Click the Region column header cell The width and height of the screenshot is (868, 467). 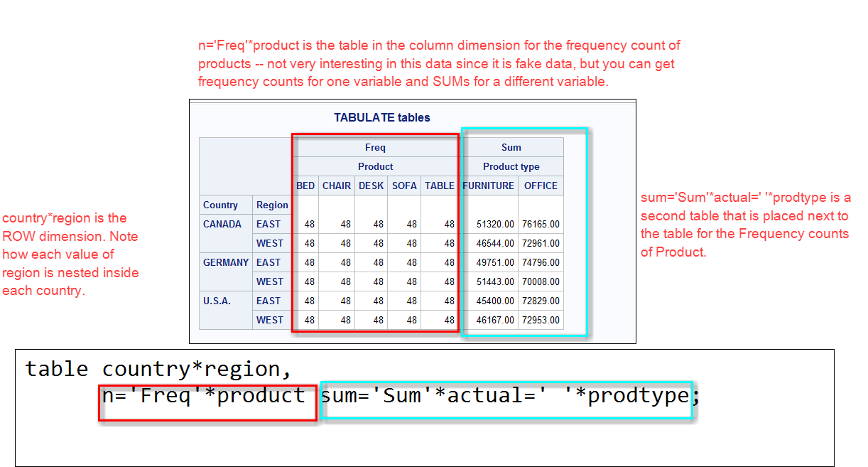(x=272, y=205)
